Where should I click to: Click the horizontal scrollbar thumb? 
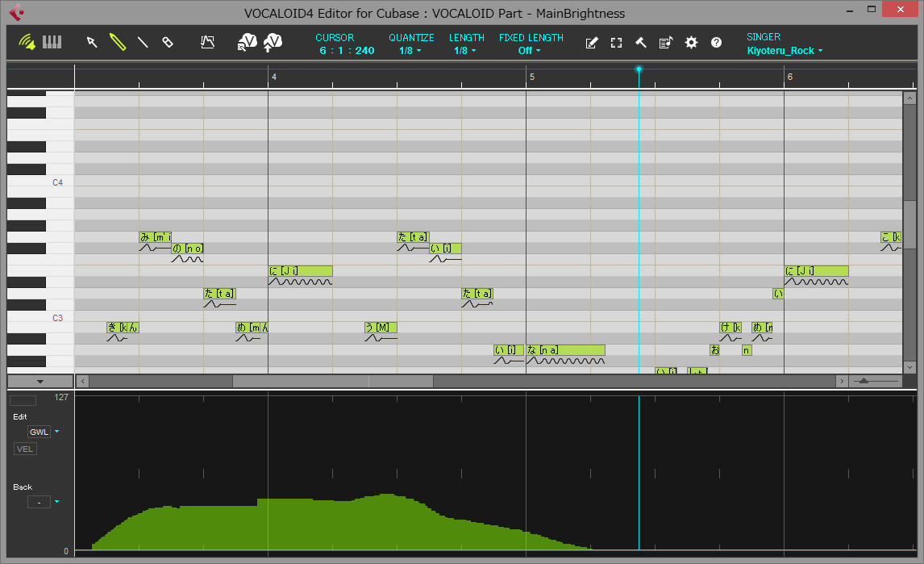point(333,381)
